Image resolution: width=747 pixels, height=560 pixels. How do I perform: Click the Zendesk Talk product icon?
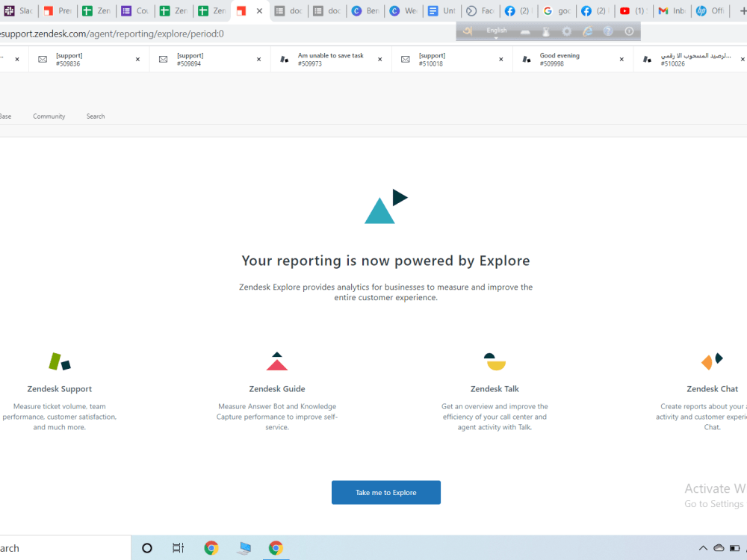click(495, 361)
